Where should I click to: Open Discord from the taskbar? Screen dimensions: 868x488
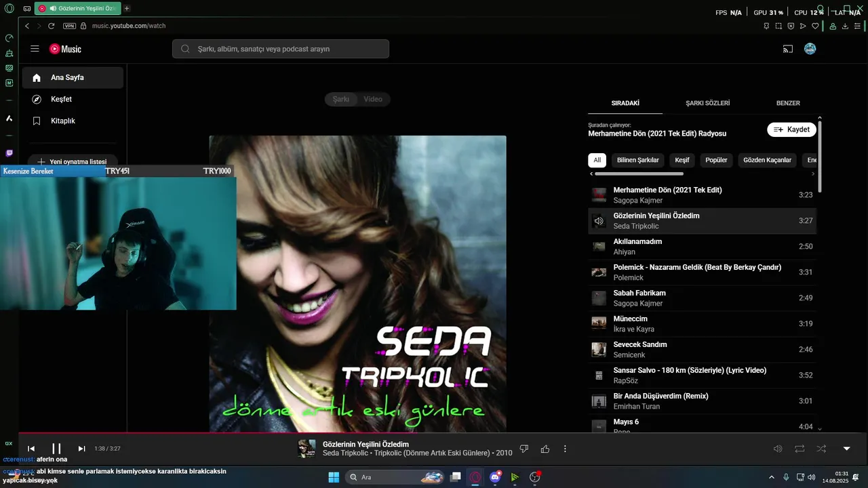(495, 477)
